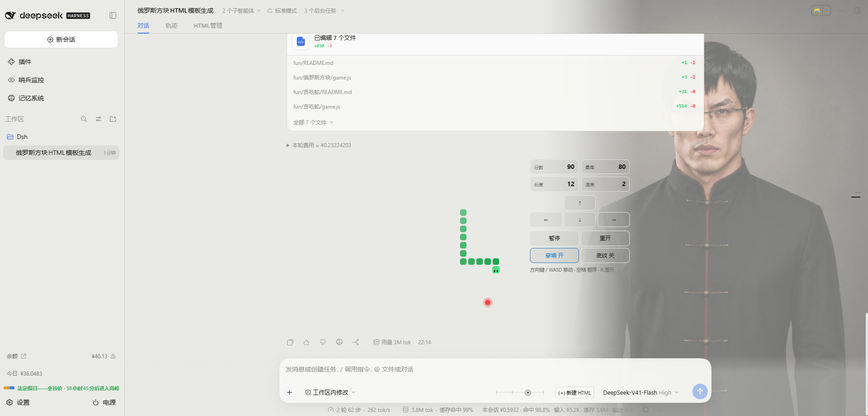Expand 本轮费用 cost details
The width and height of the screenshot is (868, 416).
(319, 145)
